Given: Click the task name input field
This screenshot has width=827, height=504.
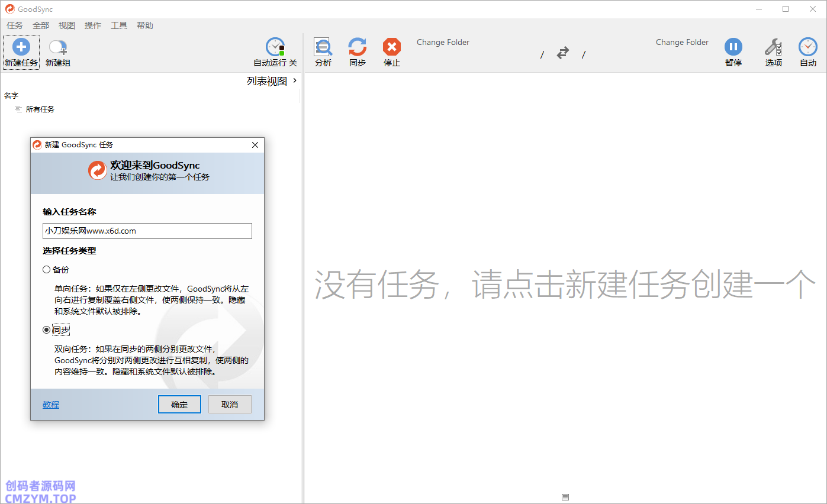Looking at the screenshot, I should click(147, 231).
